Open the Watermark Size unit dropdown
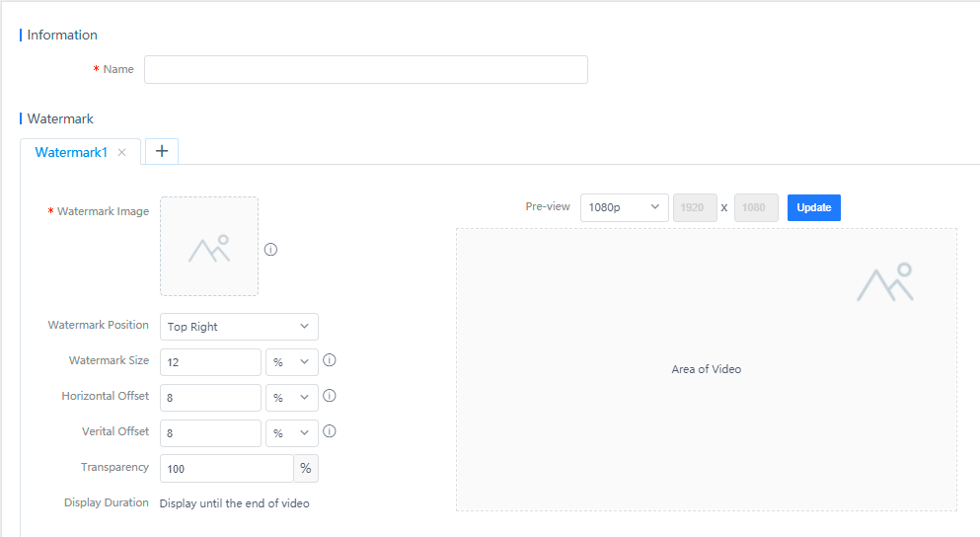The image size is (980, 537). point(292,362)
